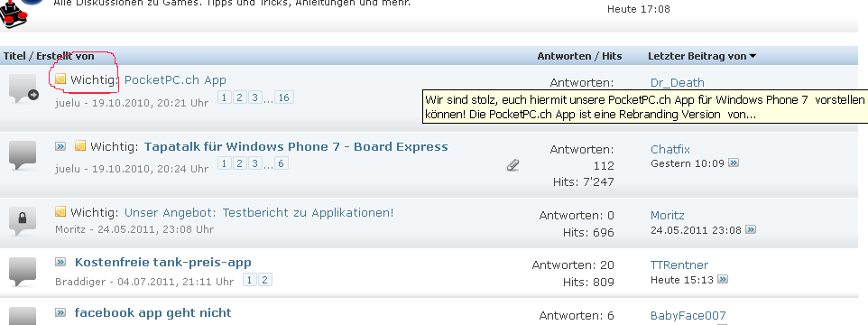This screenshot has height=325, width=868.
Task: Click the Tapatalk thread attachment paperclip icon
Action: point(513,165)
